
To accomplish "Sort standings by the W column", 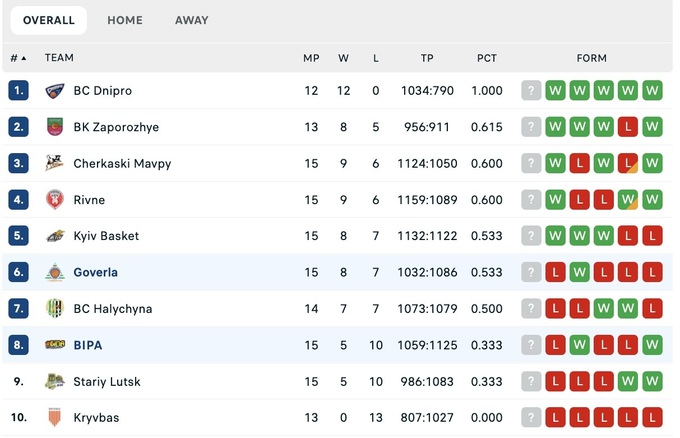I will coord(343,58).
